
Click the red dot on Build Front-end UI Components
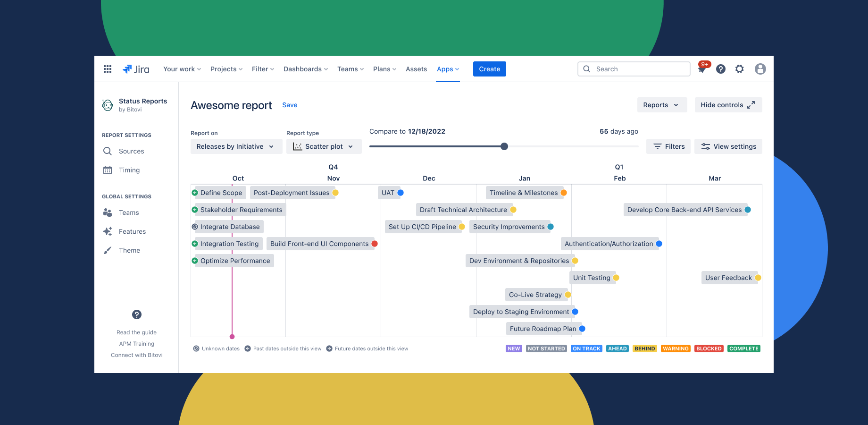375,244
